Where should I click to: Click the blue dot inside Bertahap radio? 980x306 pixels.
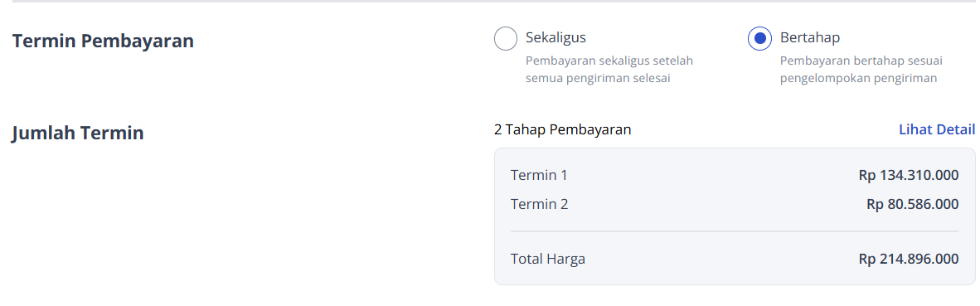[760, 39]
